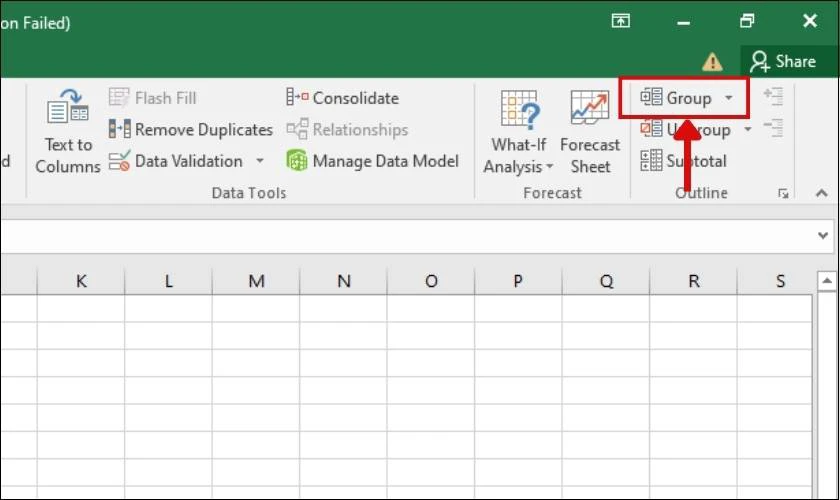
Task: Click the Group outline icon
Action: click(651, 98)
